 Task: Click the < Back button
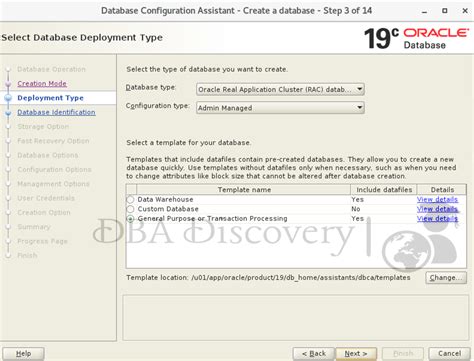coord(314,354)
